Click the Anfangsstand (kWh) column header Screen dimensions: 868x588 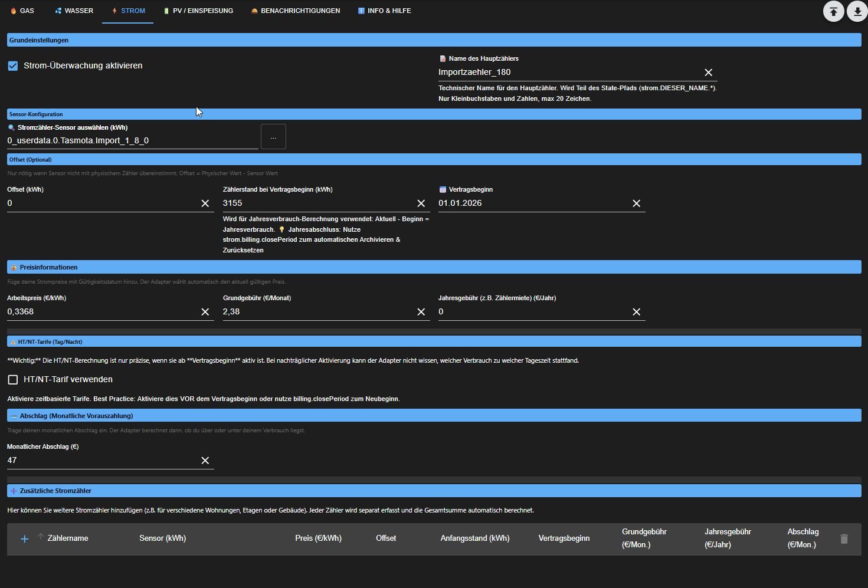tap(475, 538)
